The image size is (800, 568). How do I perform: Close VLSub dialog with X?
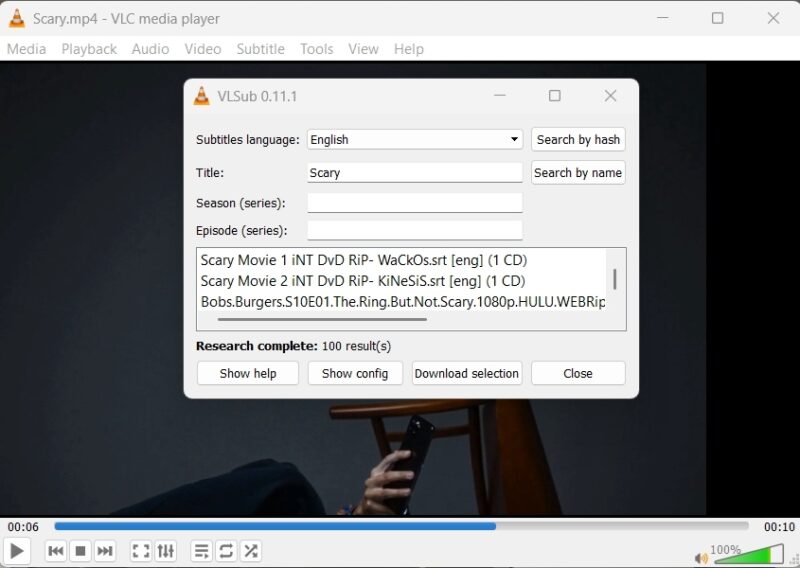(610, 96)
